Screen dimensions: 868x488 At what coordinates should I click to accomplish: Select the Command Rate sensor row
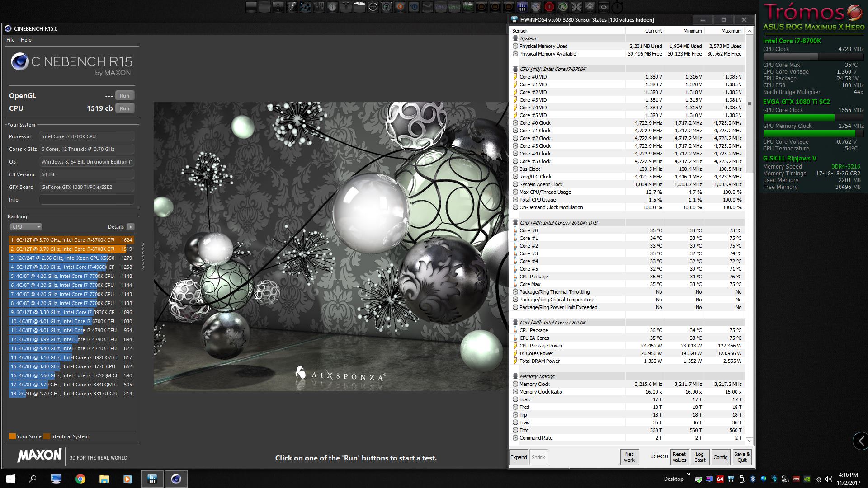(627, 438)
